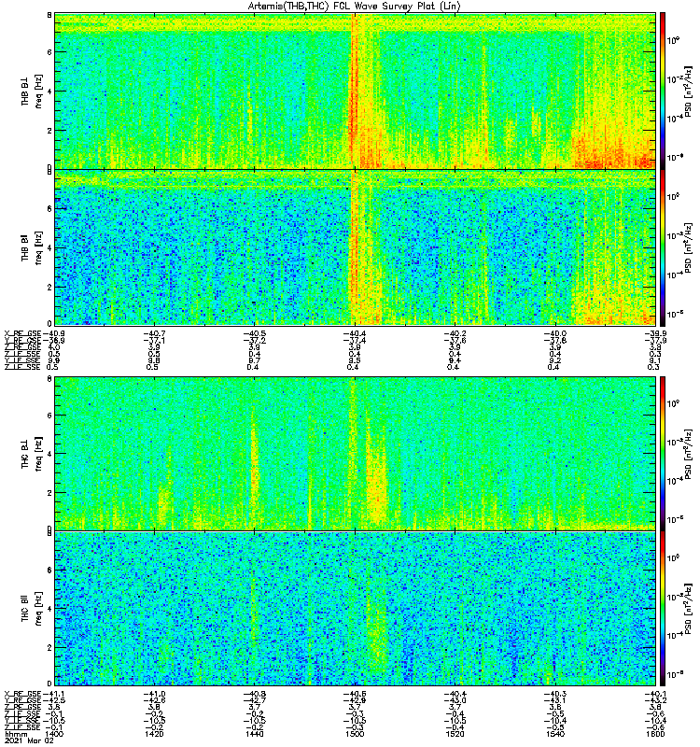Image resolution: width=700 pixels, height=747 pixels.
Task: Click the 'hhmm' time format label
Action: (x=16, y=734)
